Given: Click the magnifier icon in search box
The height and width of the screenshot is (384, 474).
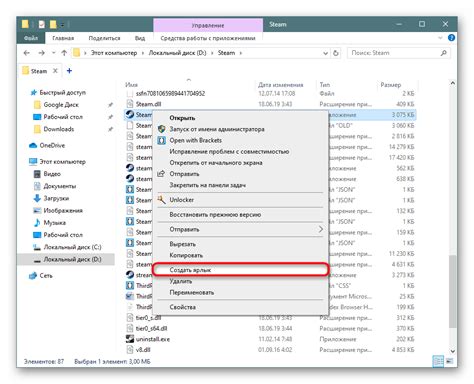Looking at the screenshot, I should 443,53.
